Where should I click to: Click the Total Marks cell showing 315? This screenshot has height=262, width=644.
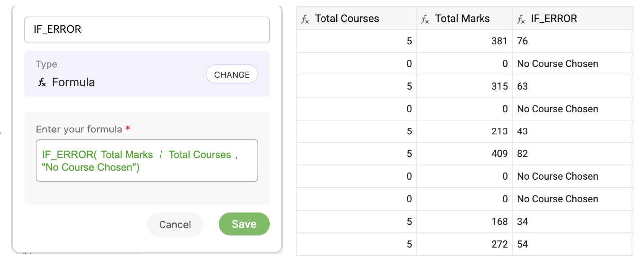coord(464,86)
